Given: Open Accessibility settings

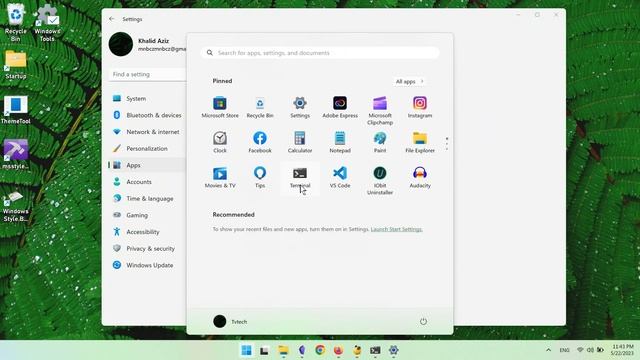Looking at the screenshot, I should pyautogui.click(x=147, y=231).
